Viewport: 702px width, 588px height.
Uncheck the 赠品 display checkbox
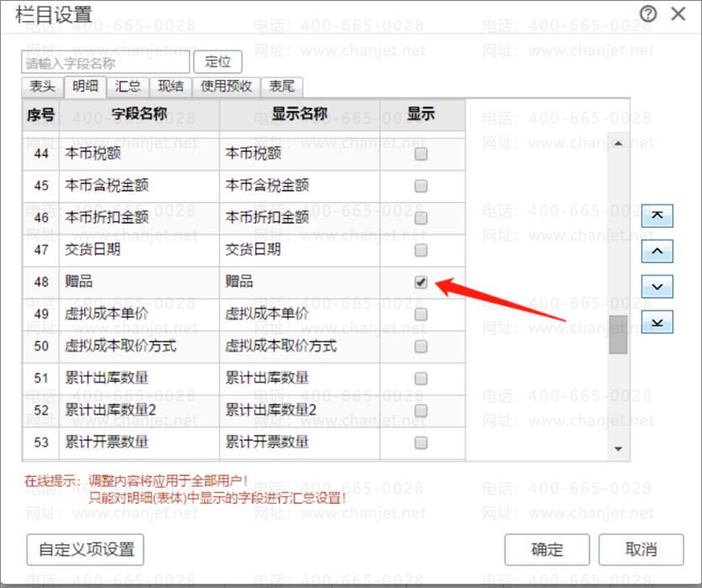coord(421,283)
